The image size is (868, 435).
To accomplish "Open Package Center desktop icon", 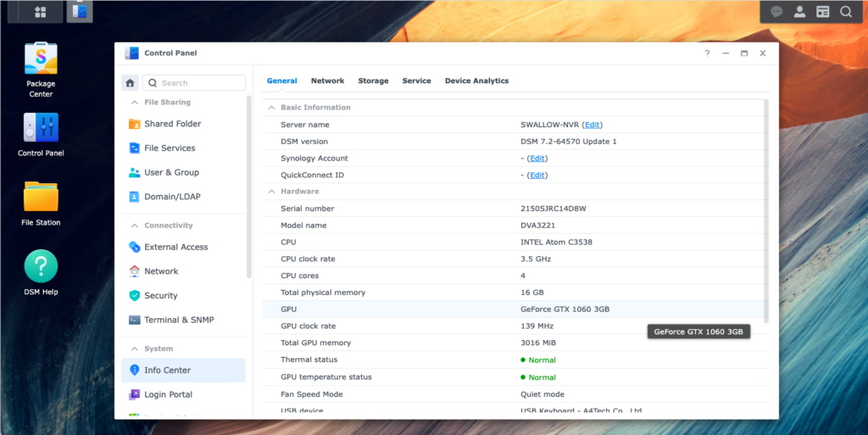I will [x=41, y=59].
